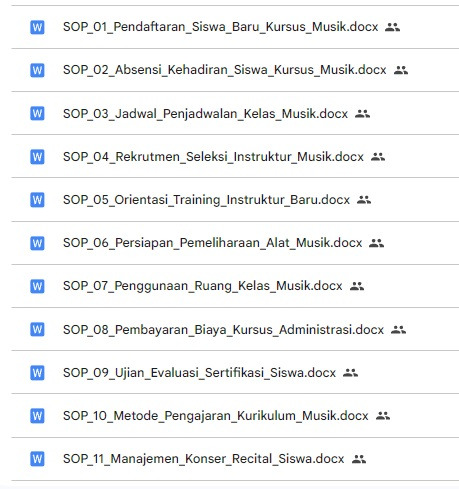Click the Word icon for SOP_09_Ujian_Evaluasi file
This screenshot has width=459, height=489.
point(37,373)
